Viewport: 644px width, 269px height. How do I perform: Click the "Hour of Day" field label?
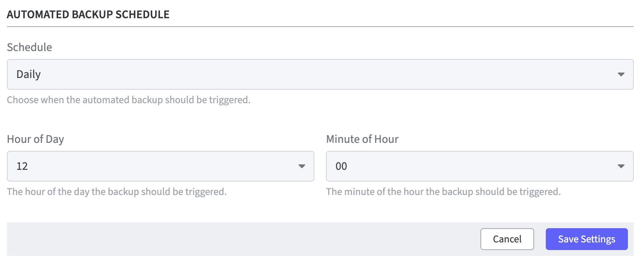point(35,139)
